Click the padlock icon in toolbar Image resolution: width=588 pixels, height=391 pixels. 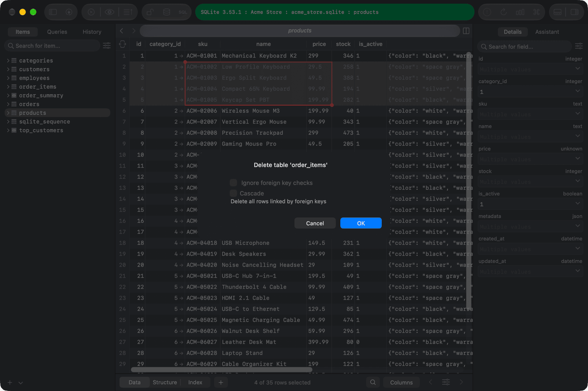(150, 12)
